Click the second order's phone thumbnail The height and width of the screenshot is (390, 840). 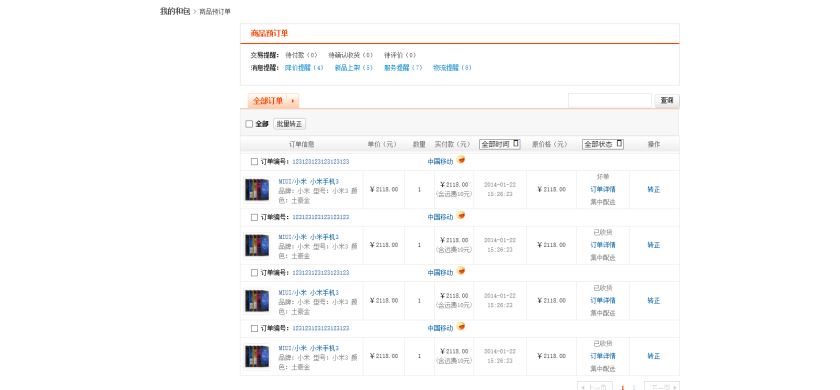257,245
